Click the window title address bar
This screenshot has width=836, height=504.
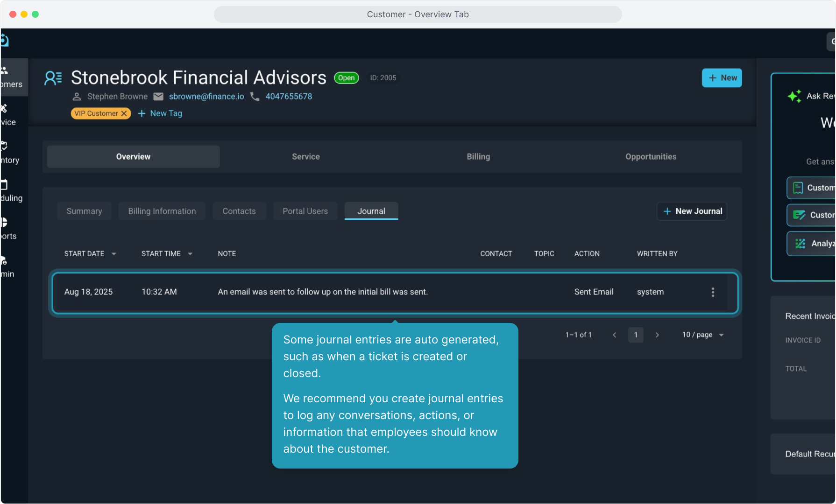pyautogui.click(x=418, y=14)
